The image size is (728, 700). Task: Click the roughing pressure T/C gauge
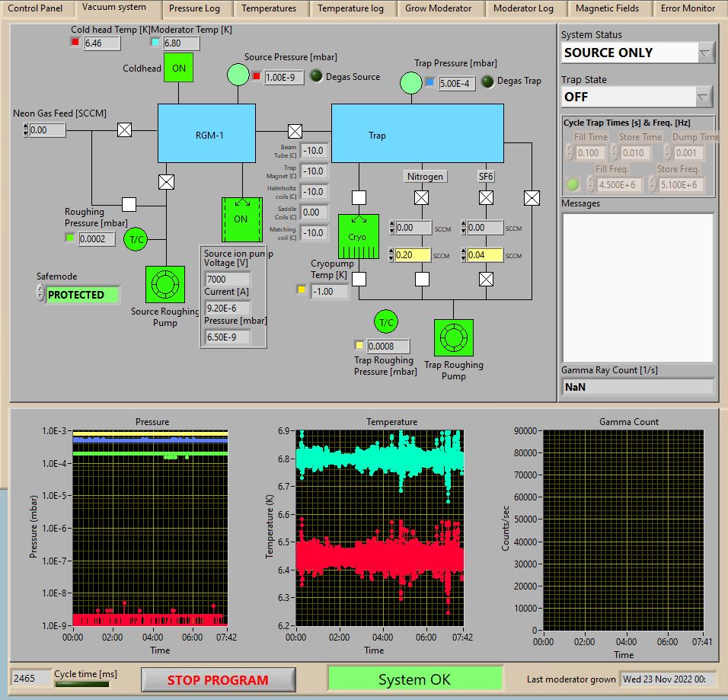point(136,238)
